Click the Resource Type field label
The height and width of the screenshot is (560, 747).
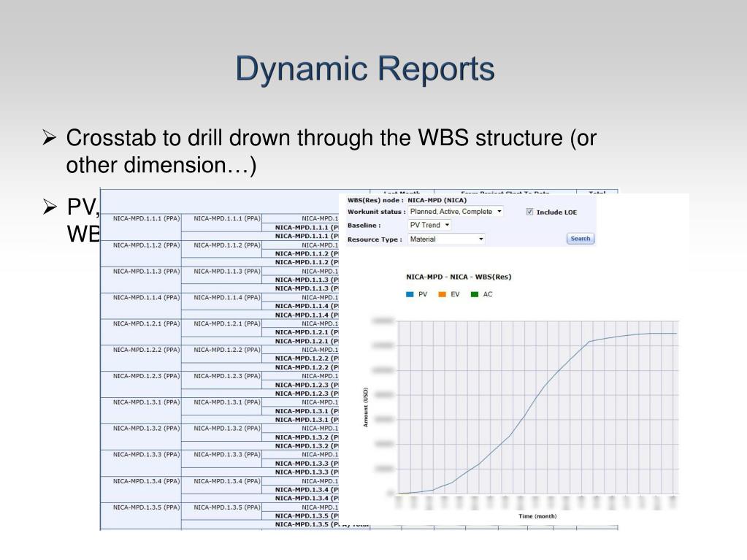pyautogui.click(x=375, y=239)
